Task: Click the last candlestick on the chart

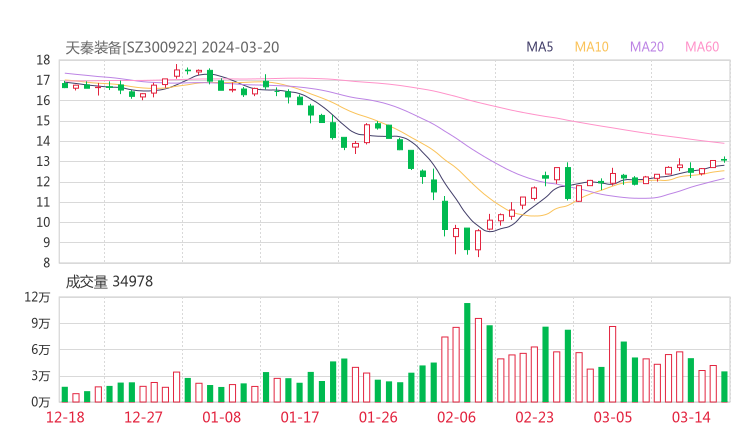Action: coord(724,160)
